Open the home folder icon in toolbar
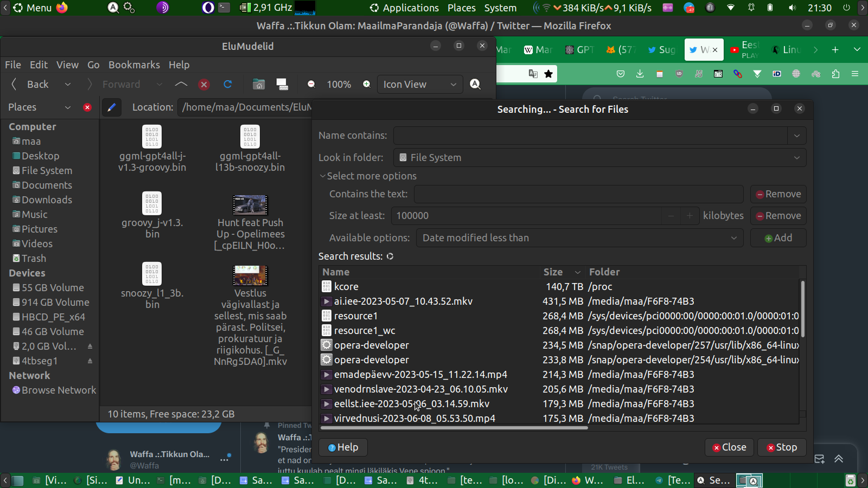Viewport: 868px width, 488px height. pos(259,84)
